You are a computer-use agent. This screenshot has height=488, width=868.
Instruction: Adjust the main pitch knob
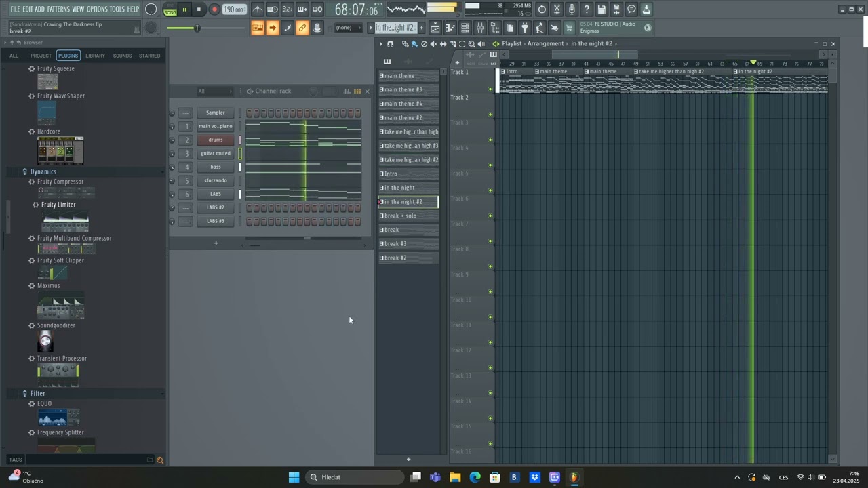pos(151,28)
